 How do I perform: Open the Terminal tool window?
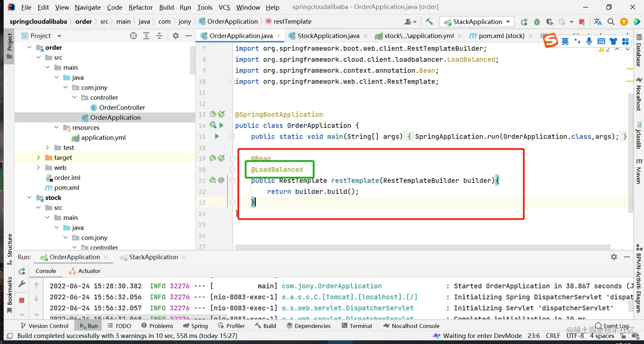(356, 326)
